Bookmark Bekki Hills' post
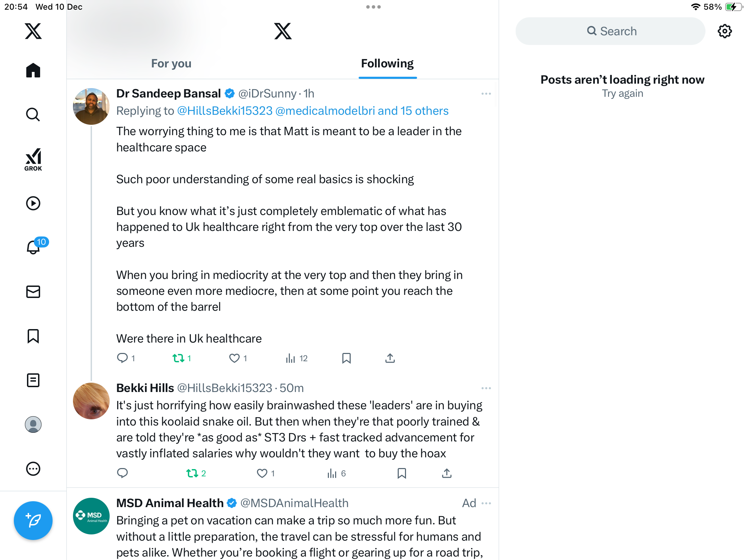 [402, 473]
